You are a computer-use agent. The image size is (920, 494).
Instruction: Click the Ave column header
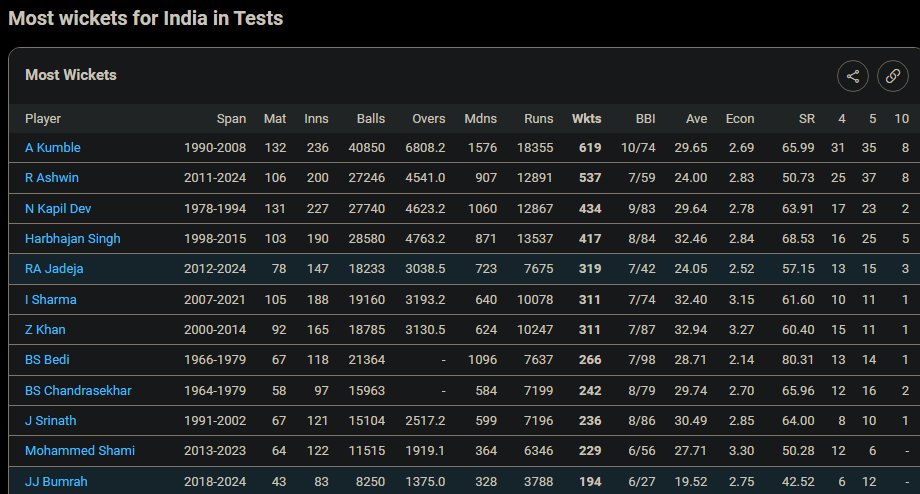696,119
